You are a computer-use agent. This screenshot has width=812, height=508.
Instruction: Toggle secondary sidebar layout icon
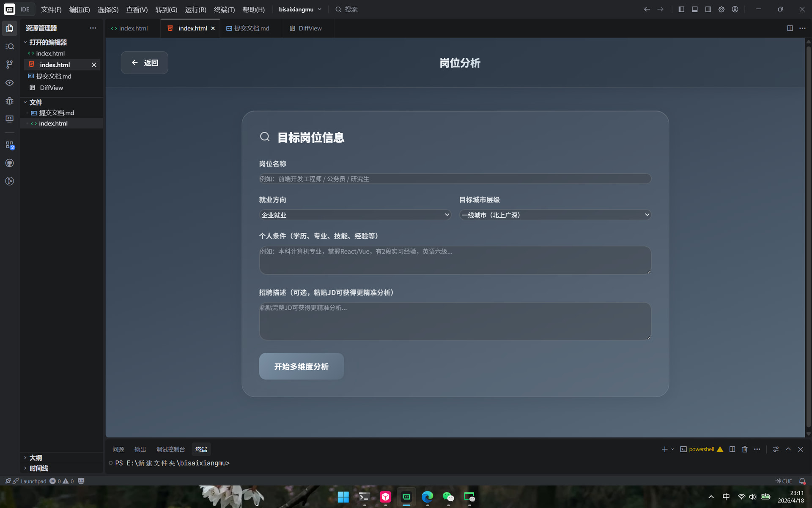tap(708, 9)
